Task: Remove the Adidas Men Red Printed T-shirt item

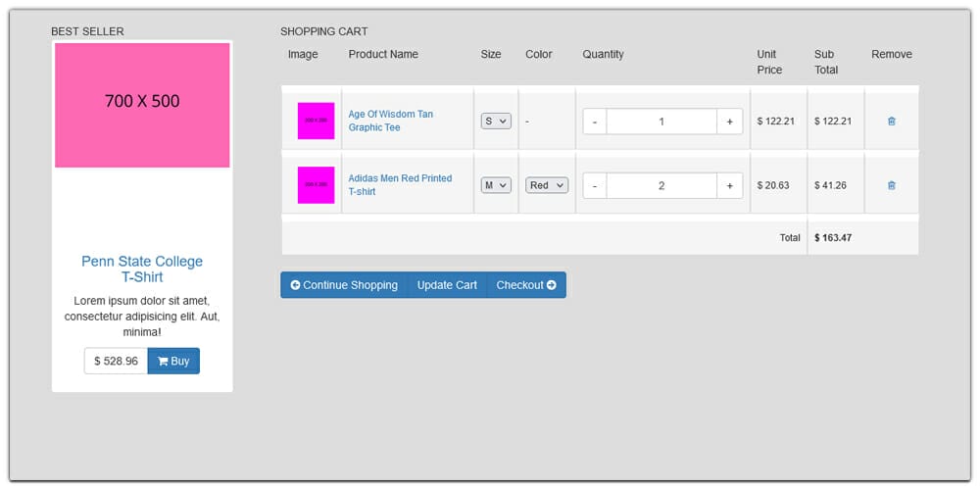Action: pyautogui.click(x=891, y=185)
